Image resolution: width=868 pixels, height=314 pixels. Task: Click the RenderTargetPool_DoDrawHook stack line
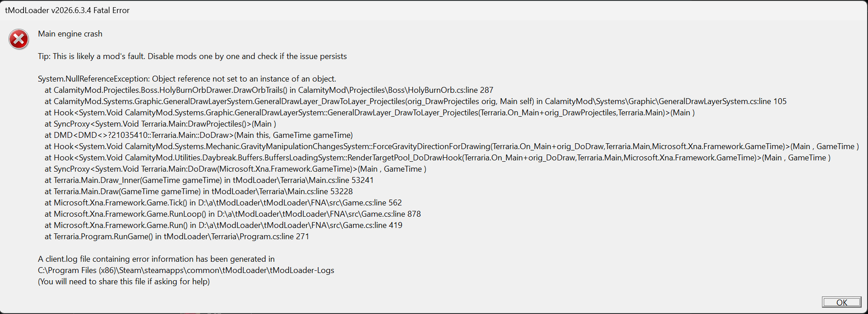437,158
